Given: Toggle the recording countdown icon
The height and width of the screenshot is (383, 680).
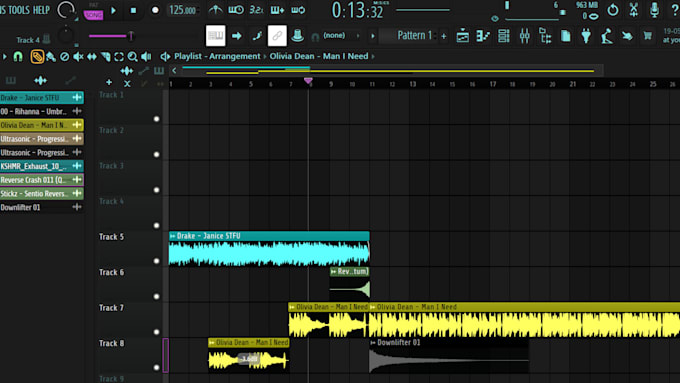Looking at the screenshot, I should [256, 10].
